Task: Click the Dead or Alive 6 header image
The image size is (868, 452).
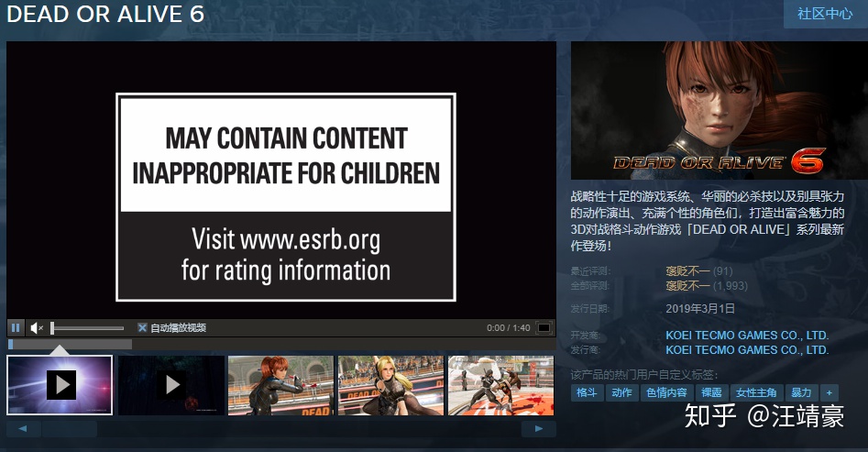Action: [720, 110]
